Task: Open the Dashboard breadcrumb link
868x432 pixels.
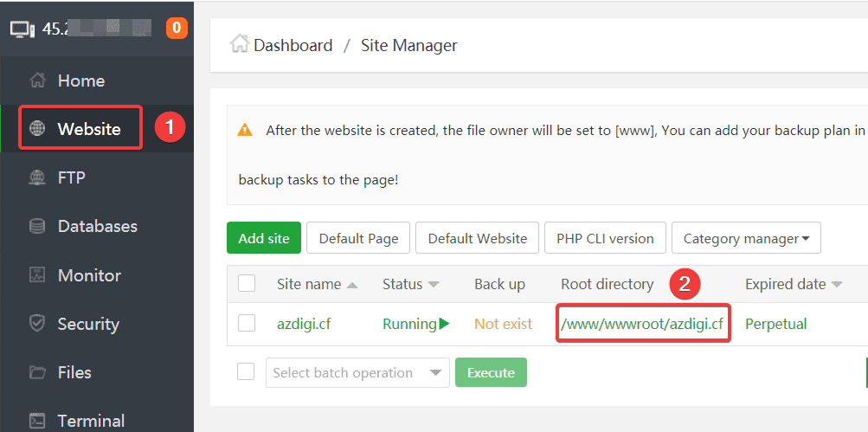Action: tap(292, 45)
